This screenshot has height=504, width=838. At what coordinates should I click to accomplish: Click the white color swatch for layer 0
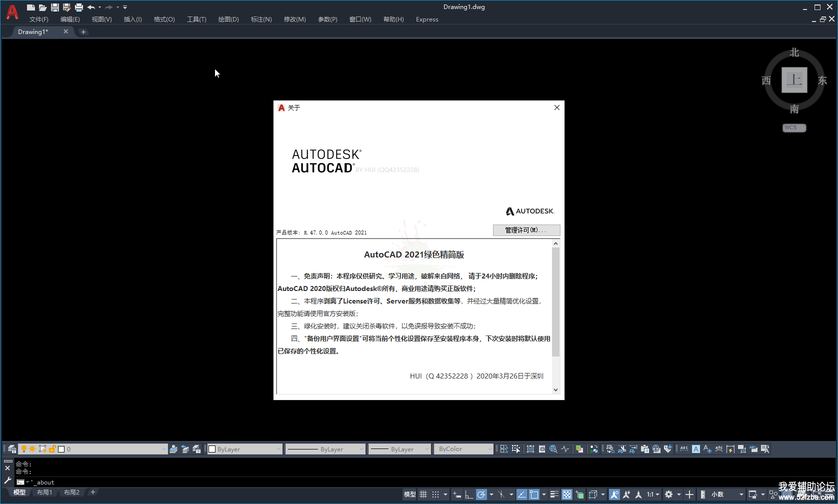(x=61, y=449)
